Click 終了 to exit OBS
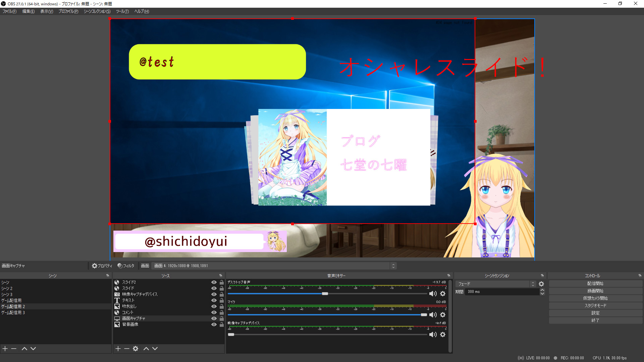The height and width of the screenshot is (362, 644). pyautogui.click(x=595, y=320)
